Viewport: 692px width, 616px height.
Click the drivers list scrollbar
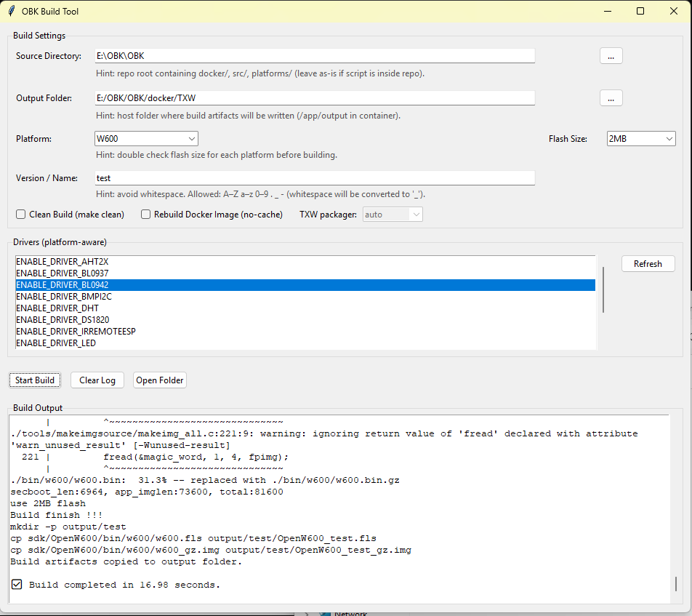(x=603, y=289)
